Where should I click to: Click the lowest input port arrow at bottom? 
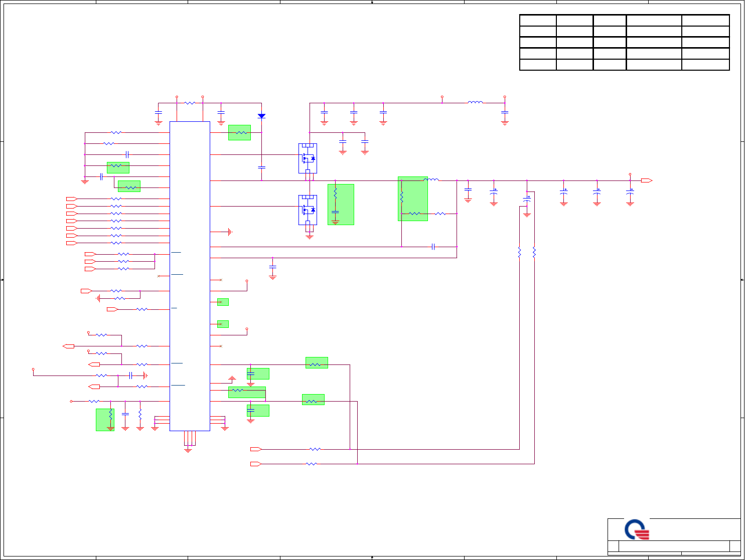coord(256,464)
